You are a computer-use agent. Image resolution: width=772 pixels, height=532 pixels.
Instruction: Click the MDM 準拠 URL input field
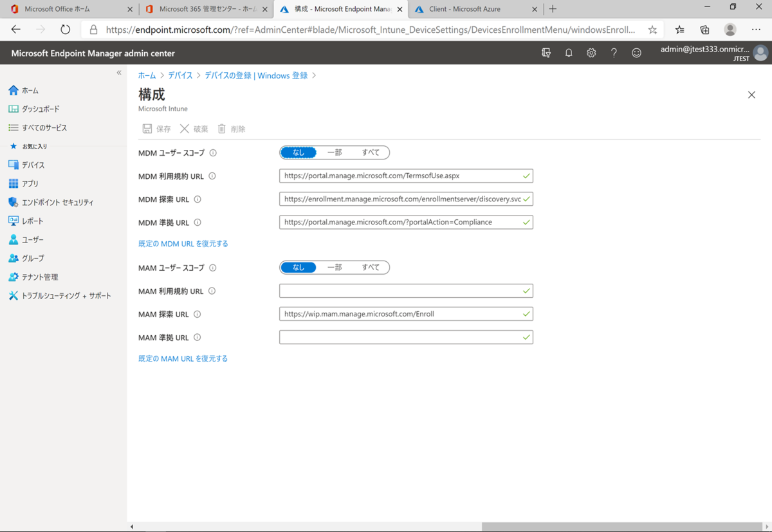(406, 222)
